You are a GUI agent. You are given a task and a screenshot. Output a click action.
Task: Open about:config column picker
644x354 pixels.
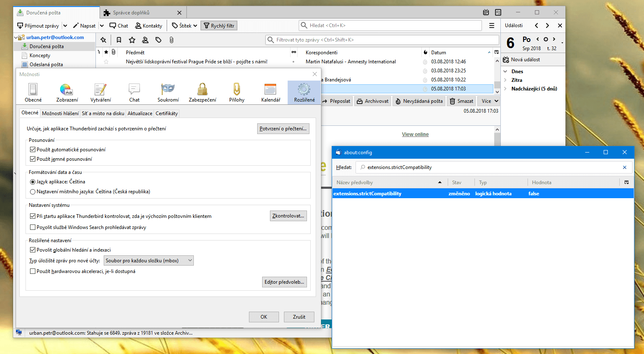(x=627, y=182)
